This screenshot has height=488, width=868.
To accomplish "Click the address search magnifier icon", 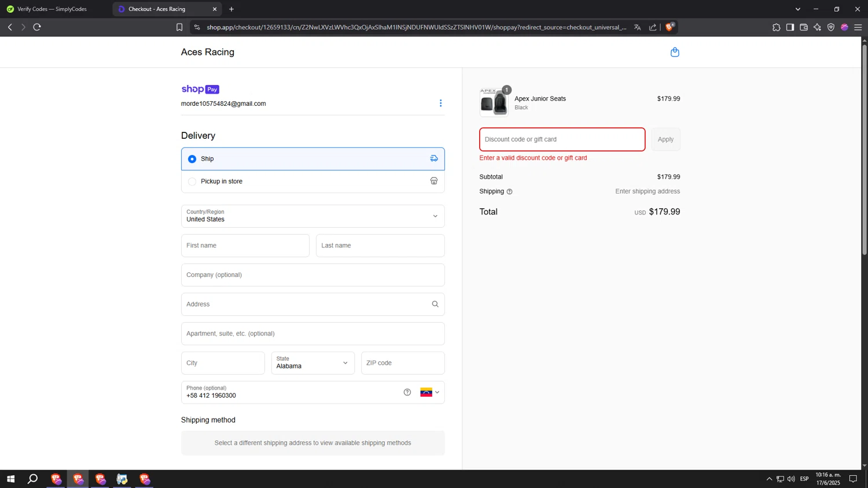I will coord(435,304).
